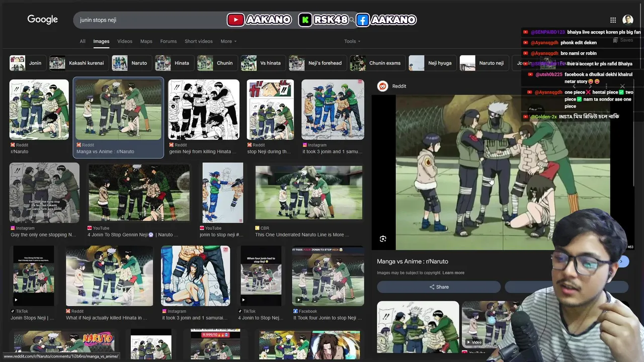Open the TikTok Jonin Stops Neji video result
644x362 pixels.
[x=33, y=276]
